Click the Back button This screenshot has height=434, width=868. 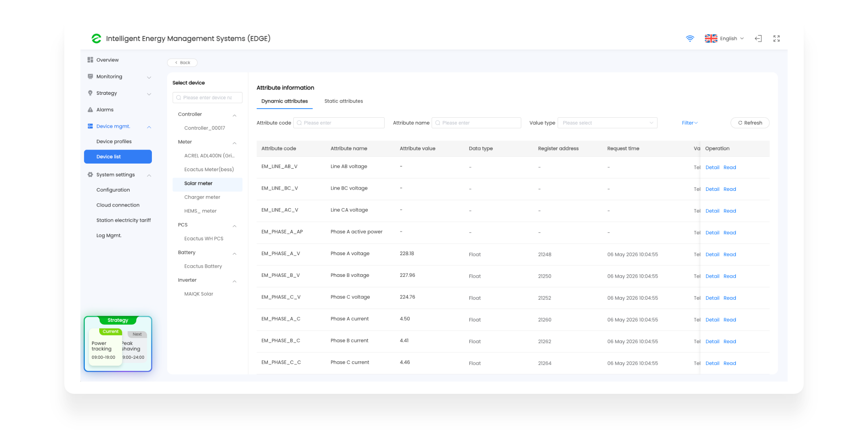[x=182, y=63]
